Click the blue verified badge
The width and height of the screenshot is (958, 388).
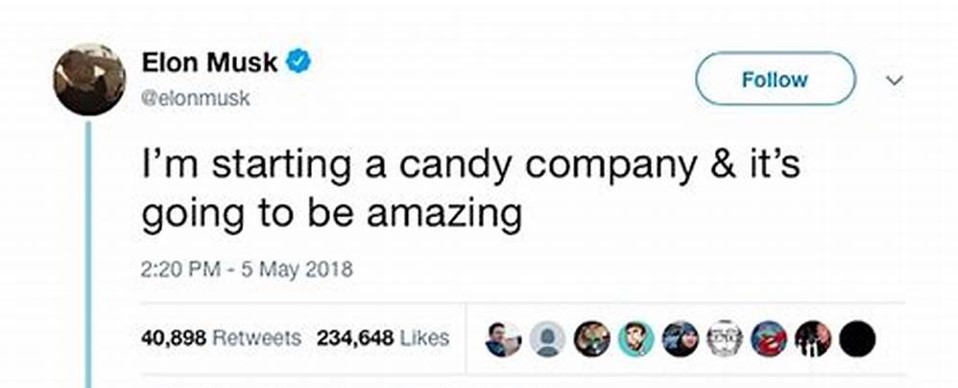click(x=299, y=62)
